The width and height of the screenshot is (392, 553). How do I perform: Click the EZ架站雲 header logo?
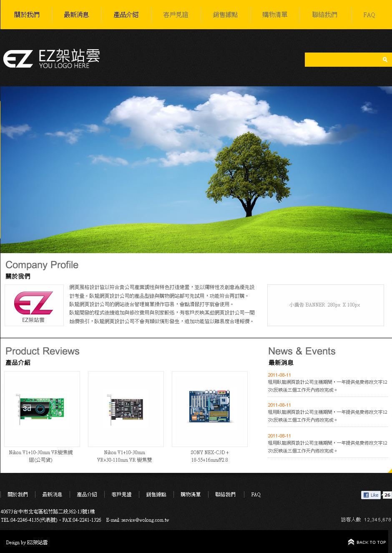tap(52, 59)
